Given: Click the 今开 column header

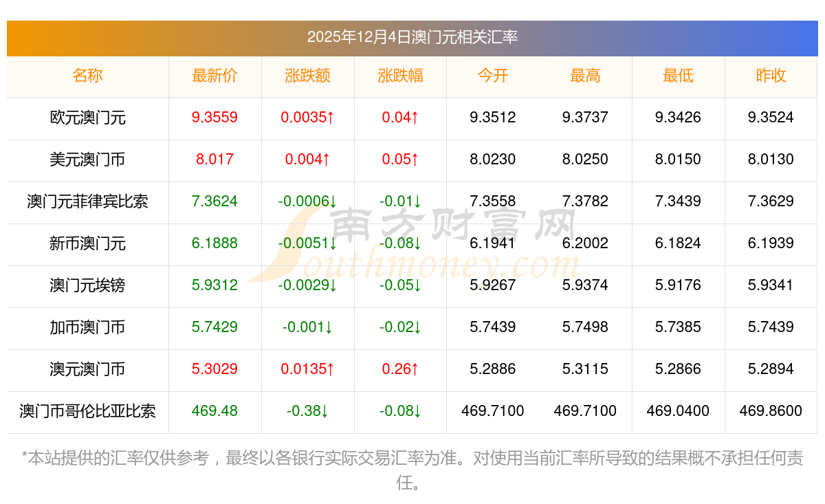Looking at the screenshot, I should coord(492,76).
